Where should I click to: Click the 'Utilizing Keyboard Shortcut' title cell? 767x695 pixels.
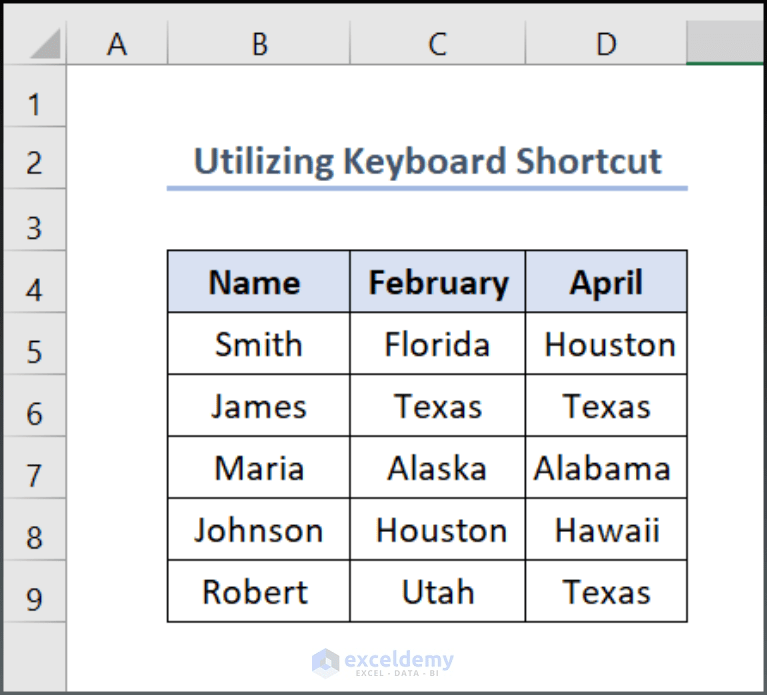427,158
